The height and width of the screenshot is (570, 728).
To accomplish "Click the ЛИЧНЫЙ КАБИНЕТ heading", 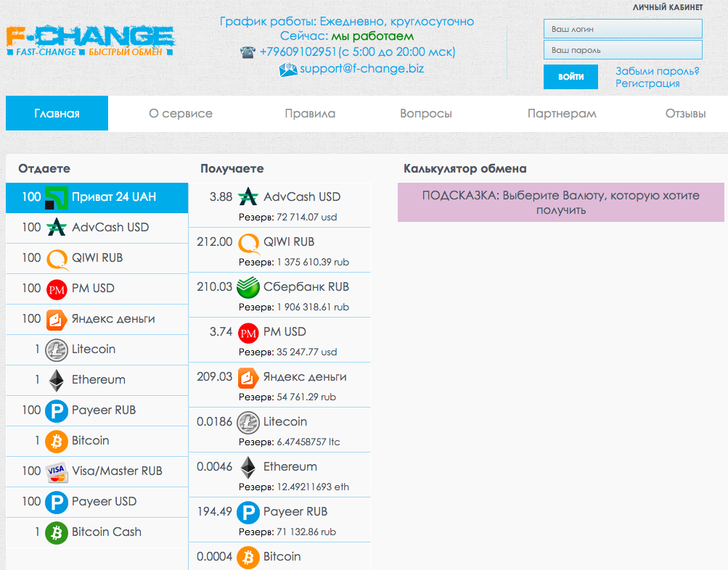I will click(668, 7).
